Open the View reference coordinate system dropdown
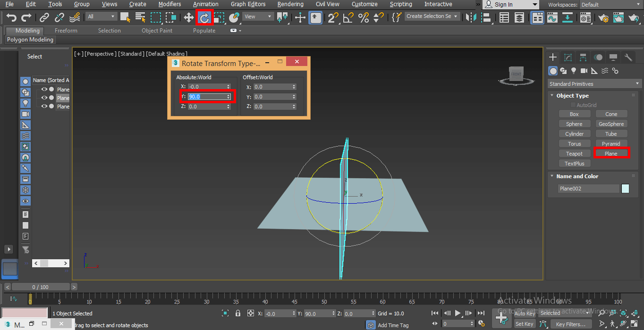 click(258, 16)
